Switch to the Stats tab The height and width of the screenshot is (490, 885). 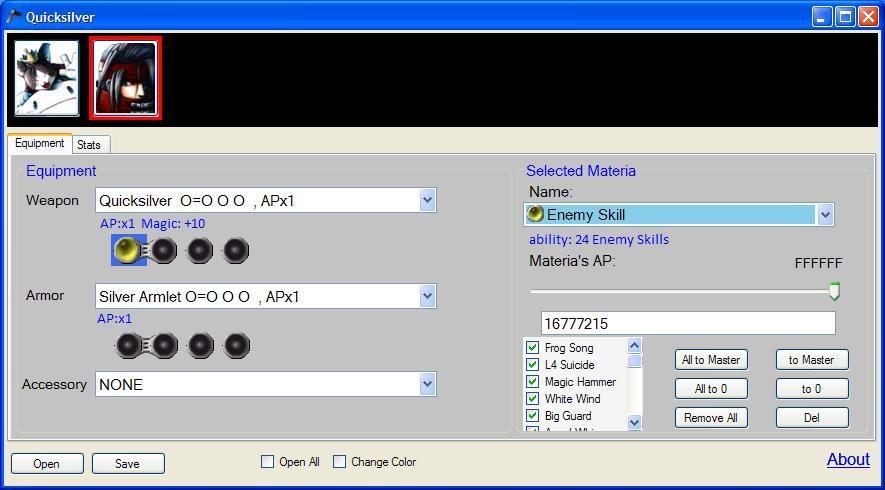[89, 145]
